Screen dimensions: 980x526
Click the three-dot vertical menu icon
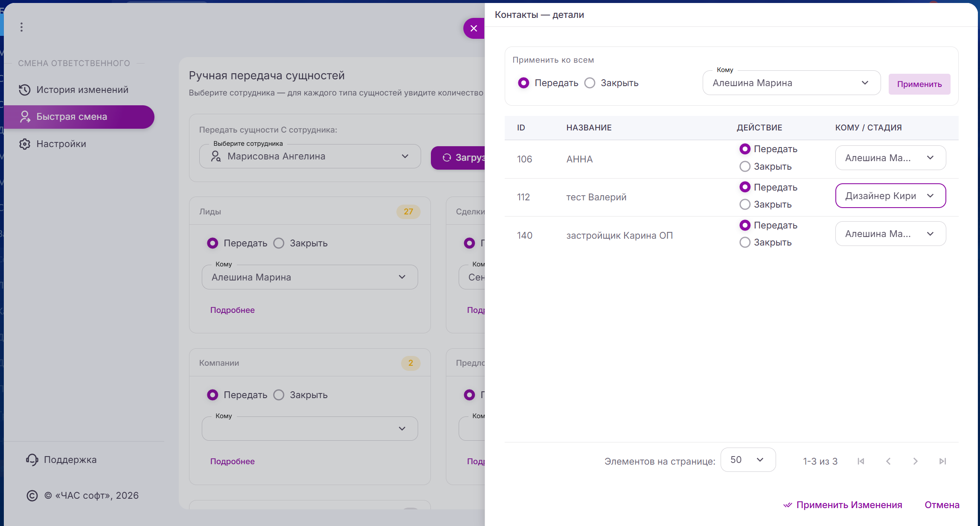coord(21,27)
